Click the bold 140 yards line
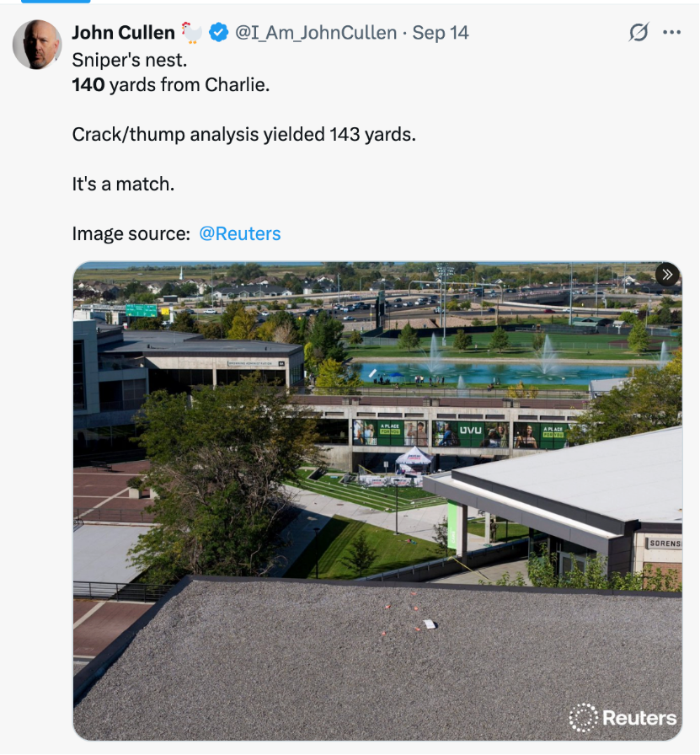 click(170, 85)
